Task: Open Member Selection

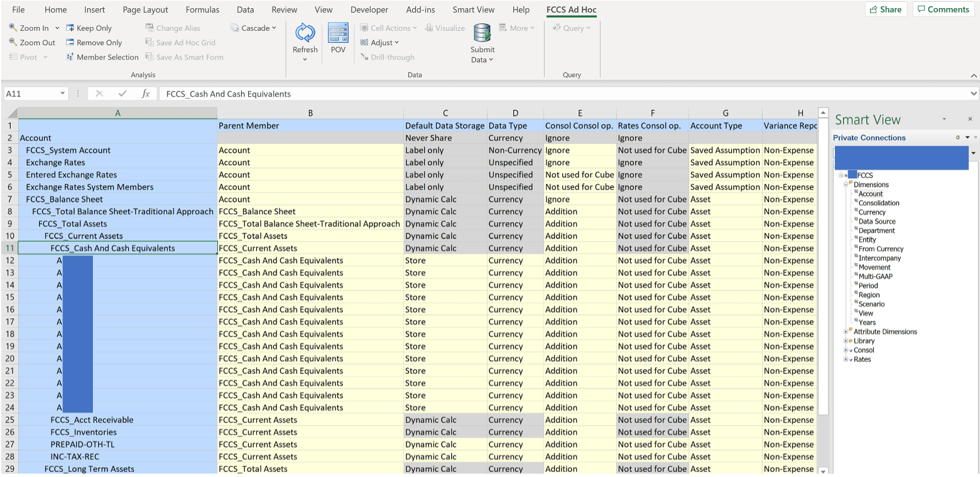Action: 102,56
